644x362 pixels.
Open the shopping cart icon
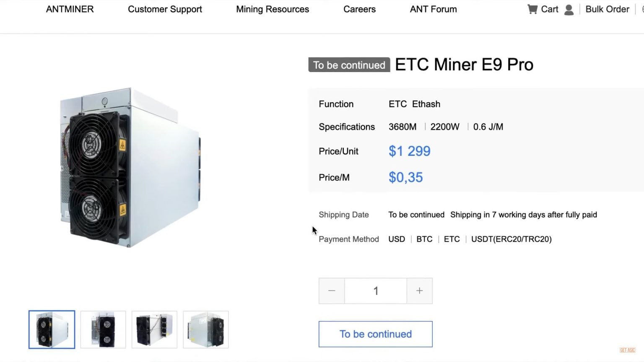click(x=532, y=9)
